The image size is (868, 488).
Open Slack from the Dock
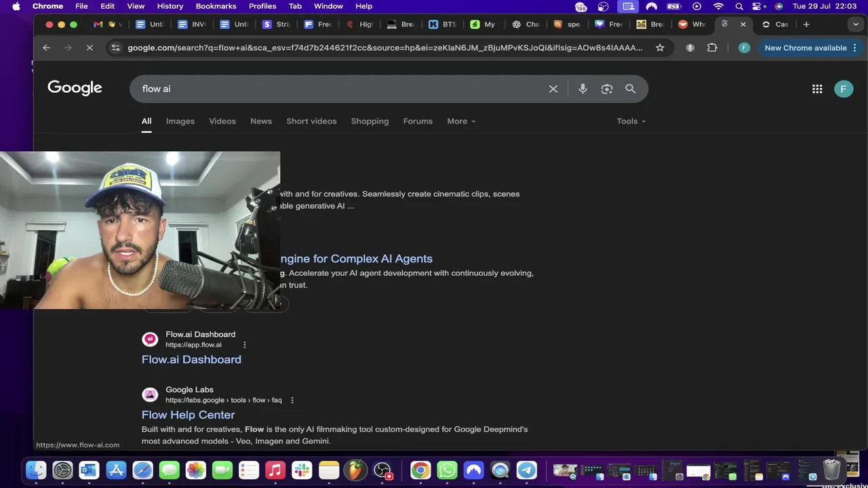click(302, 470)
